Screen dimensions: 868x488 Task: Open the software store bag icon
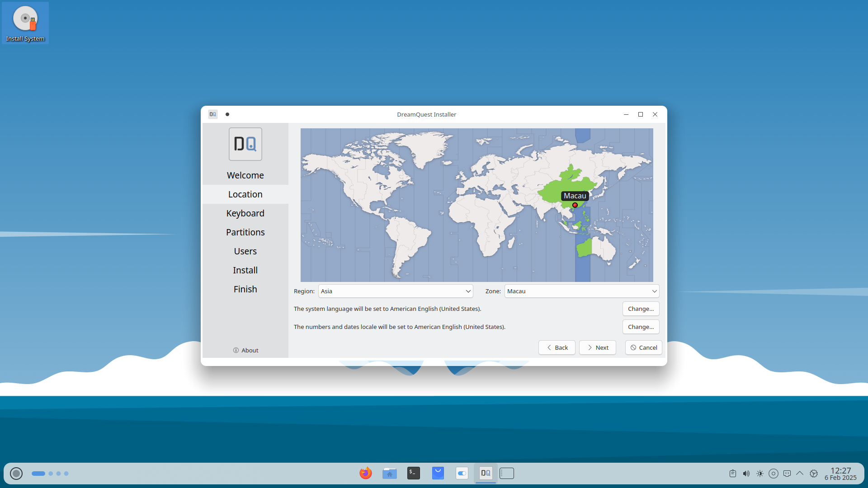[438, 473]
